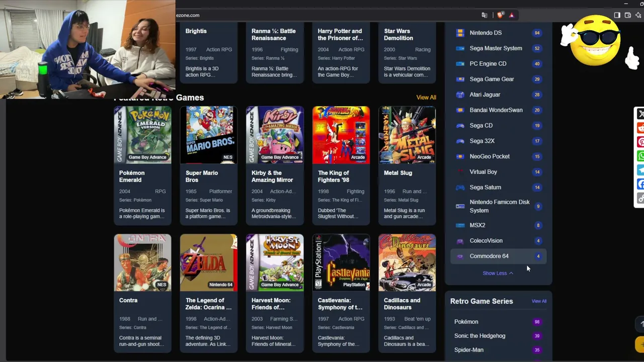Viewport: 644px width, 362px height.
Task: Open the Sonic the Hedgehog series link
Action: [x=480, y=336]
